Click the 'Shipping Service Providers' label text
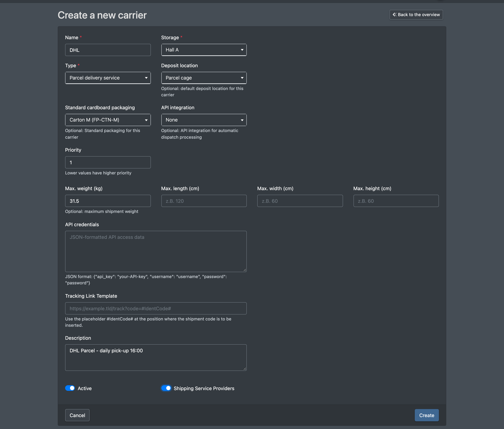The width and height of the screenshot is (504, 429). (204, 388)
